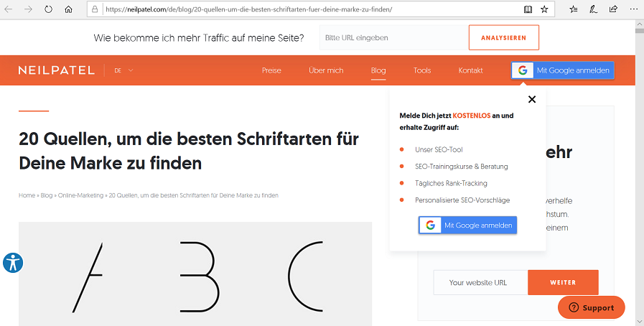
Task: Click 'Personalisierte SEO-Vorschläge' list item
Action: (462, 200)
